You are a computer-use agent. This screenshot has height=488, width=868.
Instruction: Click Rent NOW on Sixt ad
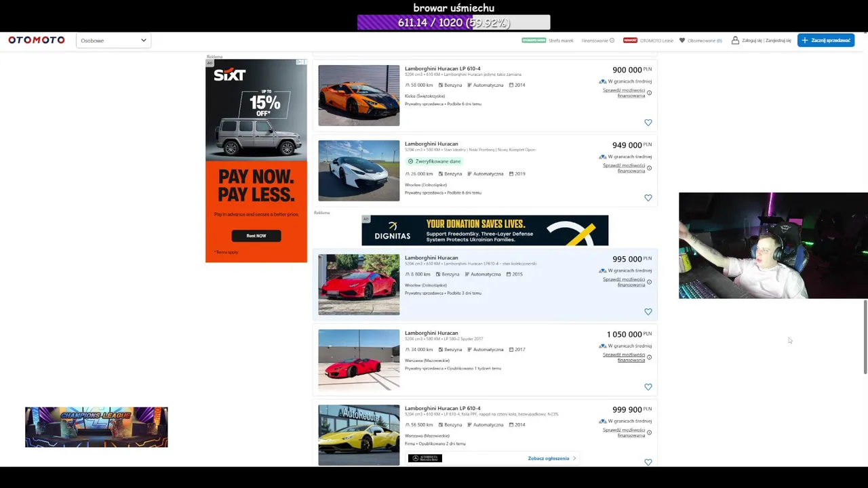(256, 236)
